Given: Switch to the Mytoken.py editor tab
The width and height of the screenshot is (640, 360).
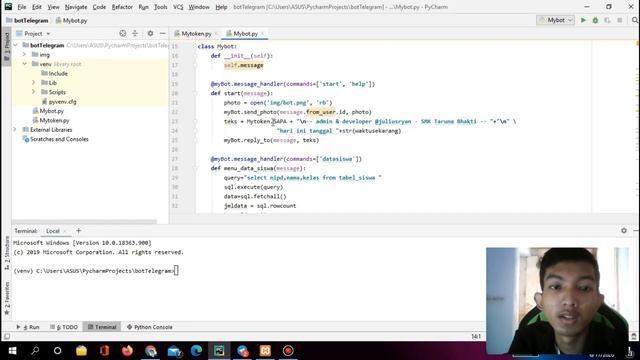Looking at the screenshot, I should tap(196, 33).
